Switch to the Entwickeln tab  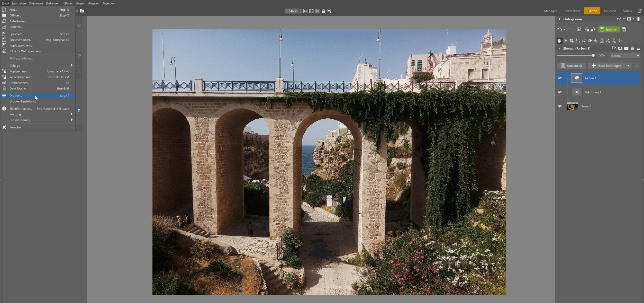(x=572, y=11)
